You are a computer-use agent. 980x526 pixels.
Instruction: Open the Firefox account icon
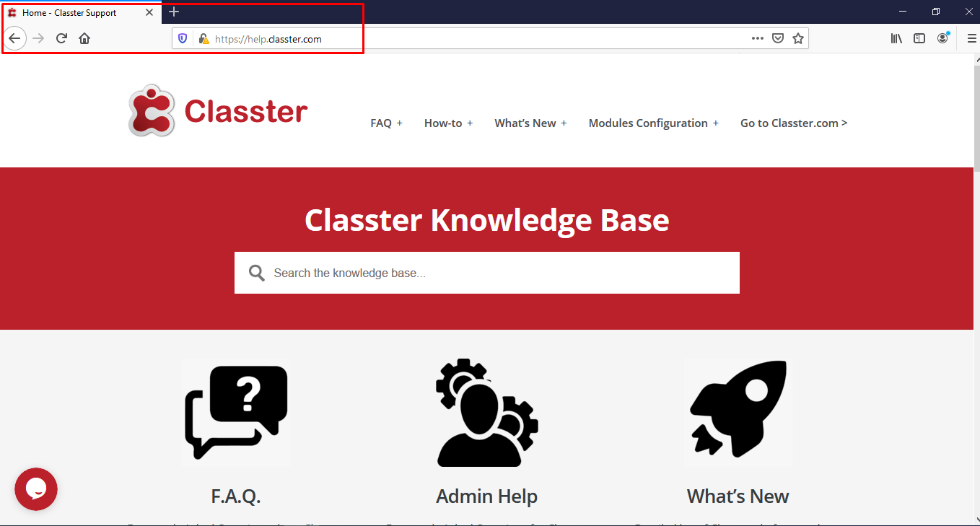[942, 39]
